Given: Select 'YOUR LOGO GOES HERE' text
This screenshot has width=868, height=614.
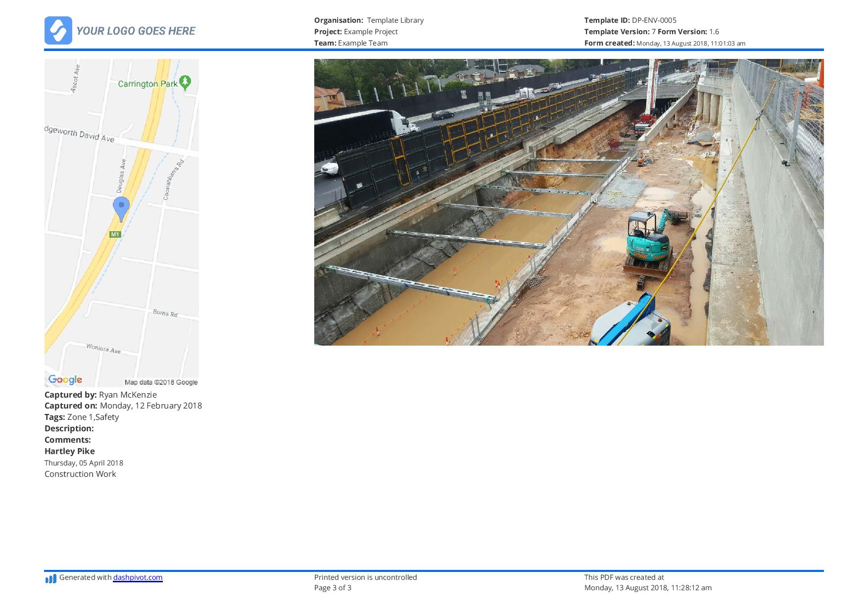Looking at the screenshot, I should [136, 31].
